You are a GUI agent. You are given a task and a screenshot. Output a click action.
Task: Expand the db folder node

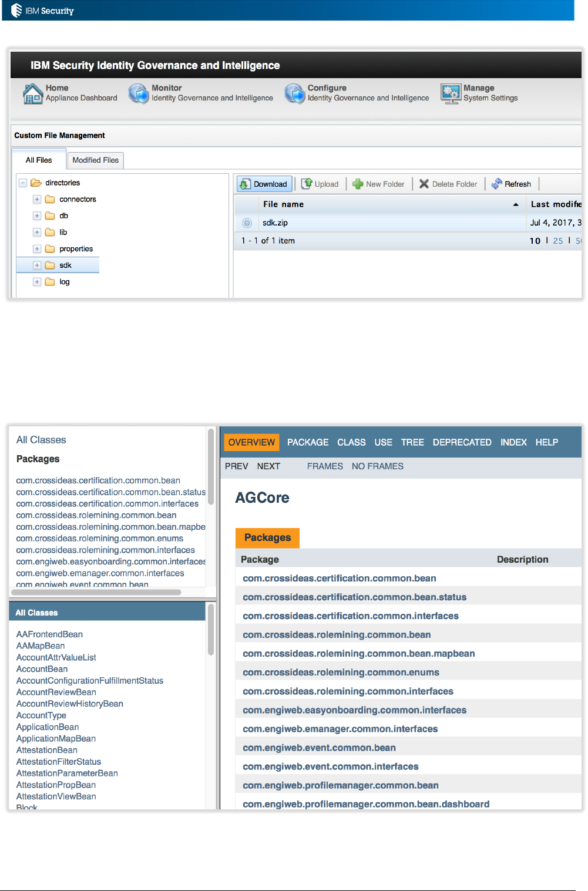coord(36,216)
